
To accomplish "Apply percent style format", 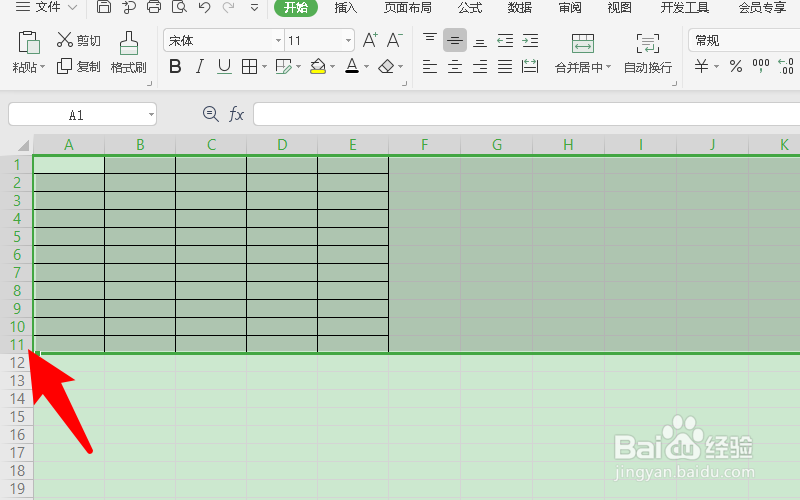I will point(736,66).
